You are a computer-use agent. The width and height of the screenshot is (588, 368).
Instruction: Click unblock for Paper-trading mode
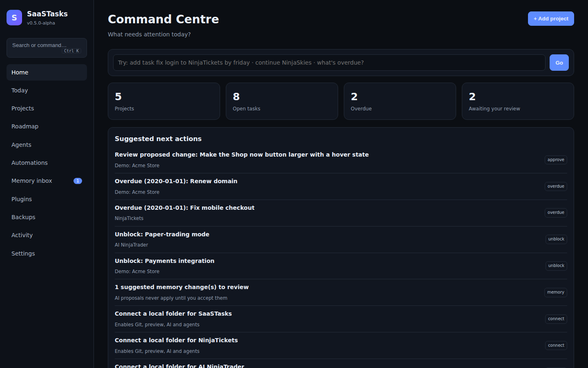point(556,239)
